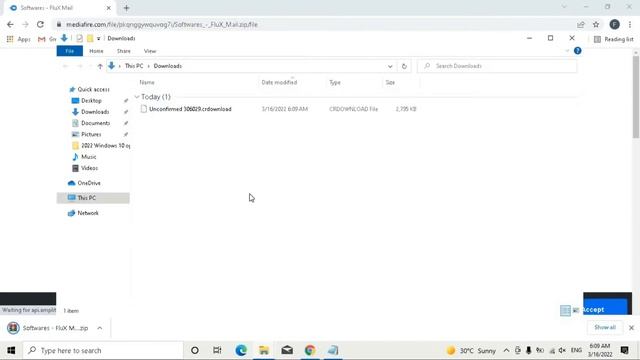Screen dimensions: 640x360
Task: Sort by Name column header
Action: [147, 82]
